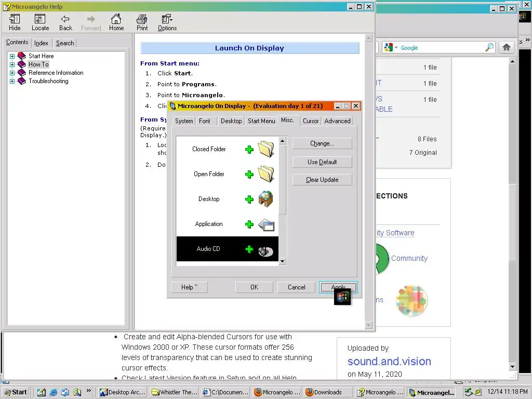Switch to the Start Menu tab

pyautogui.click(x=261, y=121)
